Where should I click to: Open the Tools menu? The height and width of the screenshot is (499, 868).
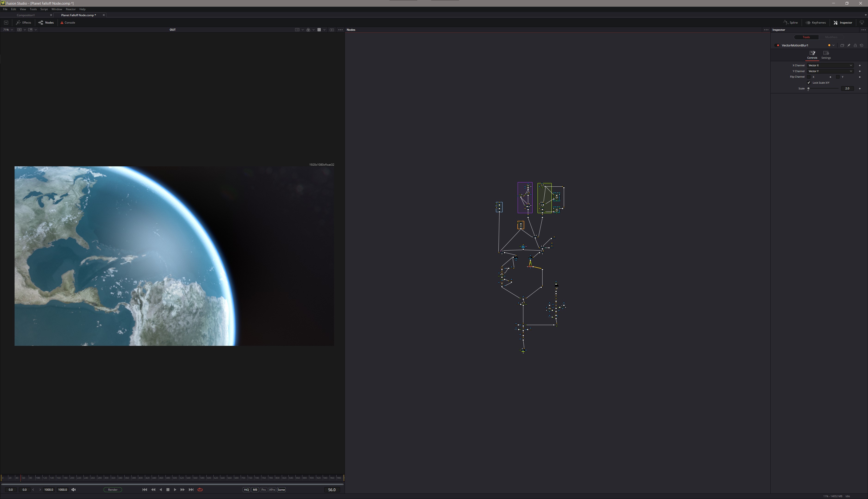33,9
